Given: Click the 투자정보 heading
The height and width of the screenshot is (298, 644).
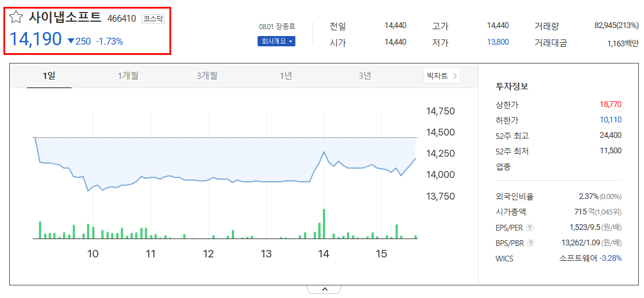Looking at the screenshot, I should click(x=512, y=86).
